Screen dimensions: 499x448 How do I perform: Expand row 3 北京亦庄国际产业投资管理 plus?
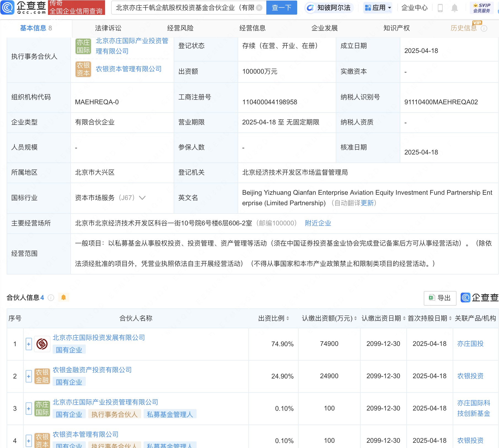click(29, 409)
